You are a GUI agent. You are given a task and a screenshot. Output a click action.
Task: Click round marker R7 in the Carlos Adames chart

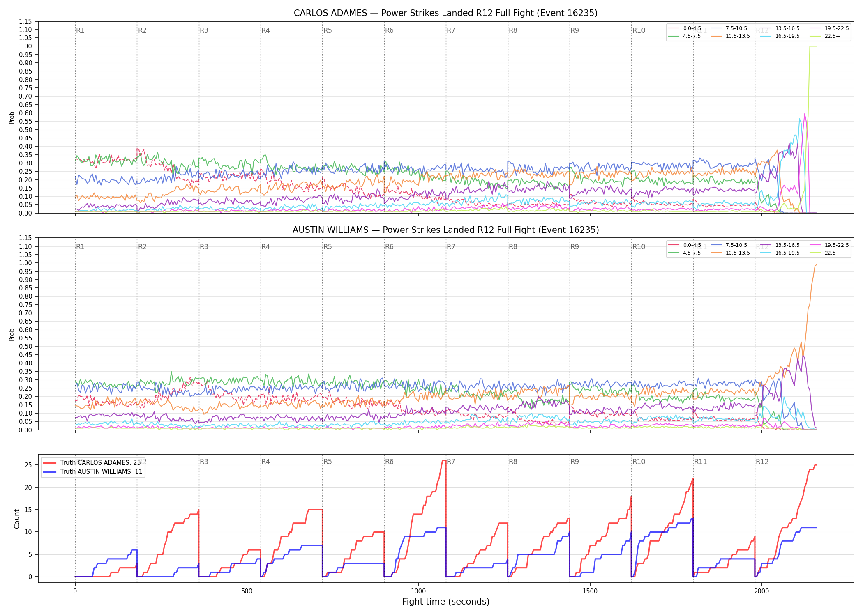[x=451, y=30]
